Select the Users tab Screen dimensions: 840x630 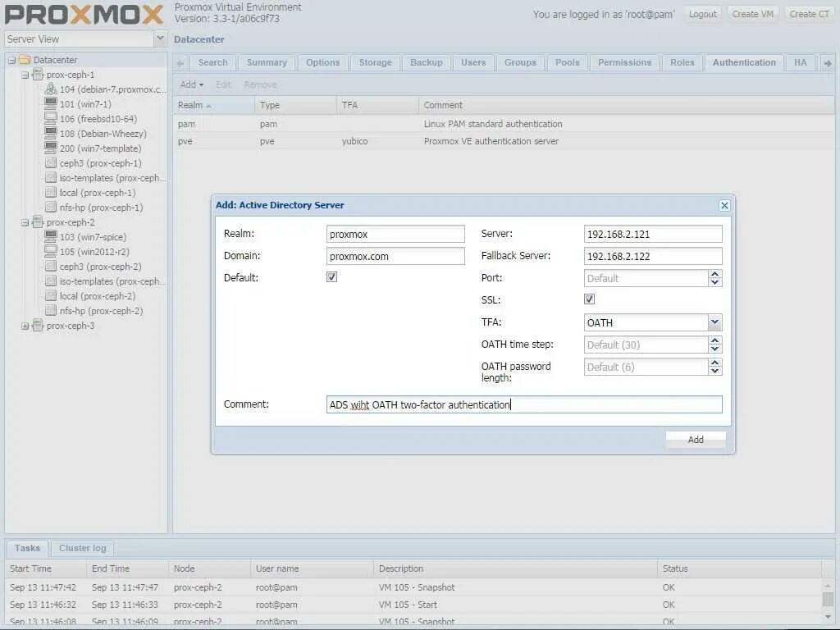coord(473,62)
